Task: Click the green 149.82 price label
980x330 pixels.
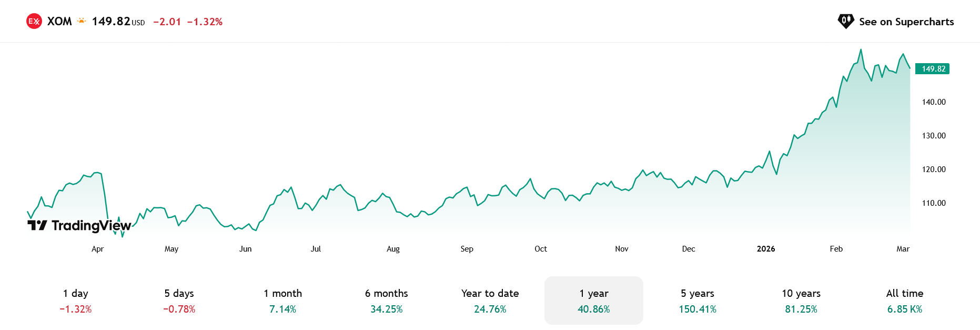Action: (x=933, y=69)
